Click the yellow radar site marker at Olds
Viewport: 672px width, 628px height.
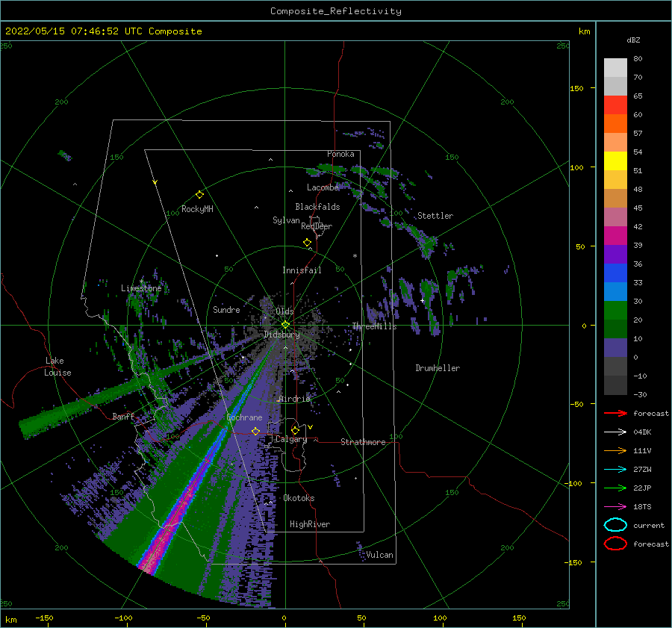[285, 325]
